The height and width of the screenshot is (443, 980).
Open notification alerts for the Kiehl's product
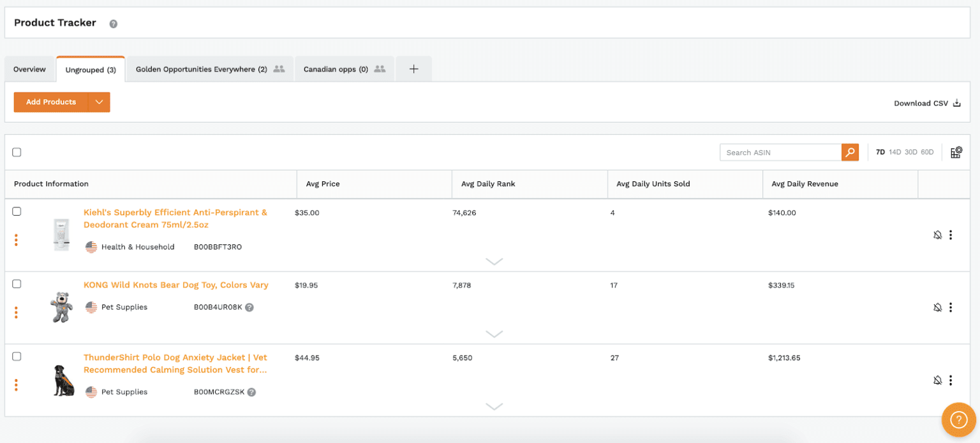pyautogui.click(x=937, y=234)
